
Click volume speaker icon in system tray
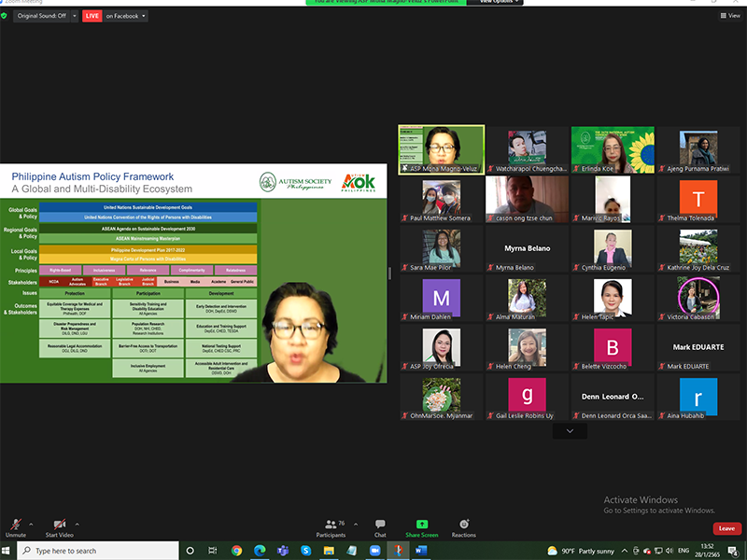click(x=669, y=551)
